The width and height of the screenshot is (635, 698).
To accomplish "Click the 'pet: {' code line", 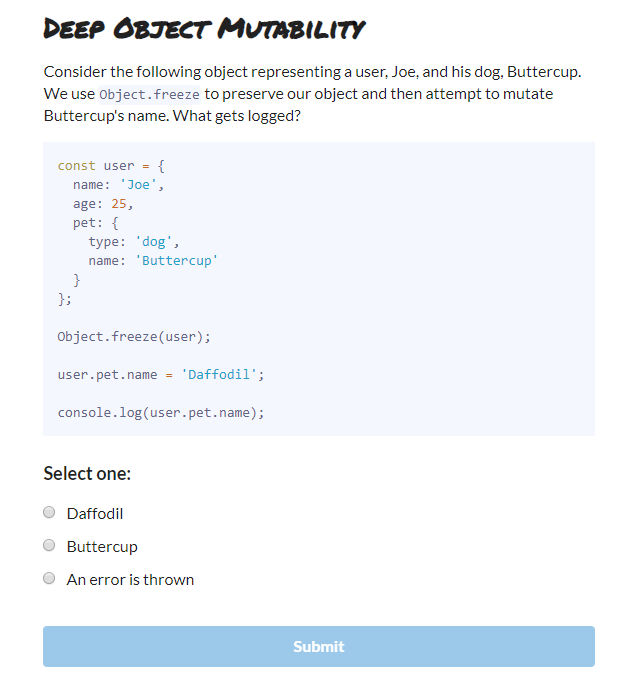I will point(95,223).
